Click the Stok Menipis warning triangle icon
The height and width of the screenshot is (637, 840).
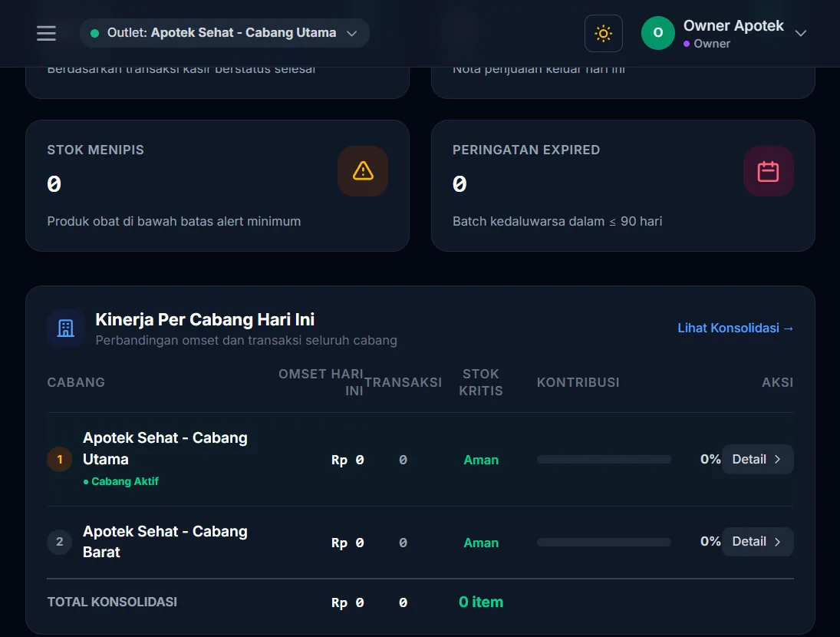[363, 171]
